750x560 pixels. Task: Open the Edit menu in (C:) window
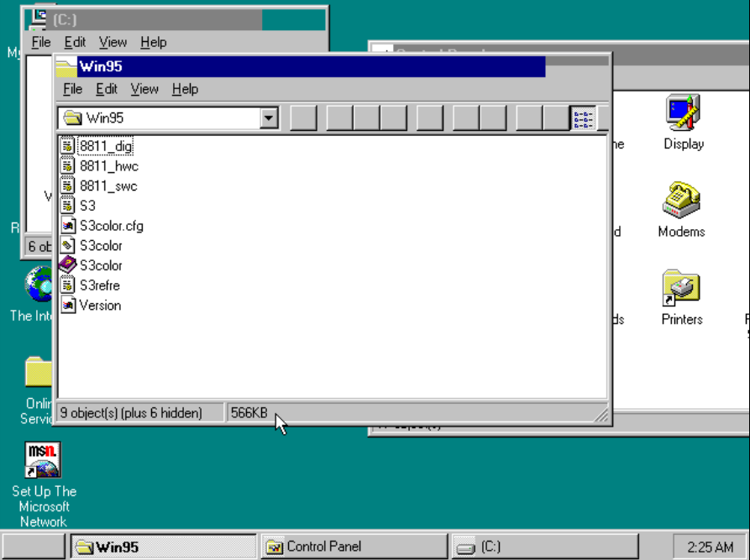click(75, 42)
